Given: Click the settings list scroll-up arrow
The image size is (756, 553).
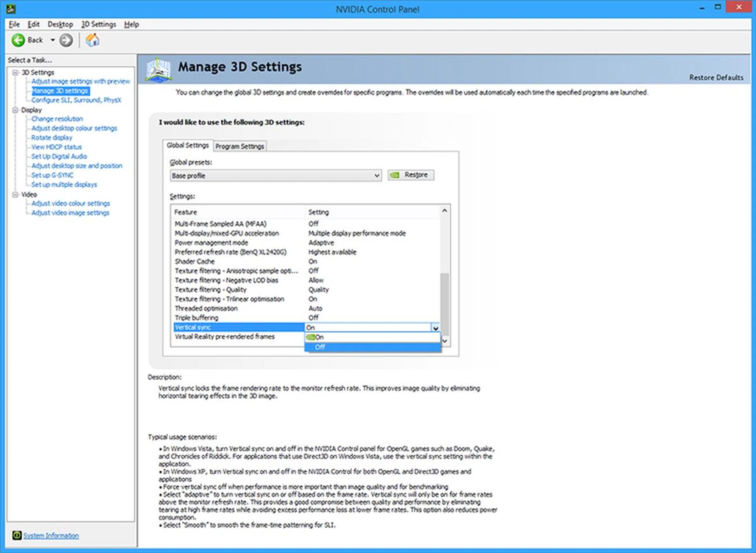Looking at the screenshot, I should click(x=445, y=211).
